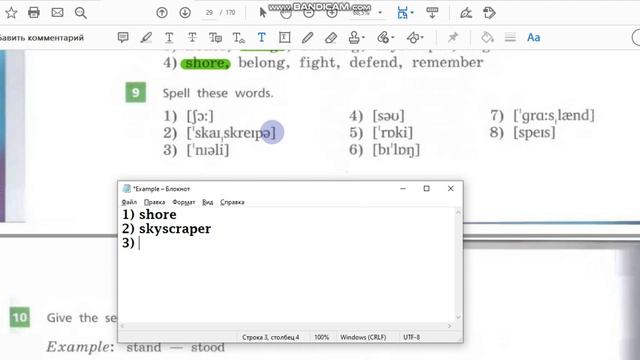Select the underline text tool

169,38
